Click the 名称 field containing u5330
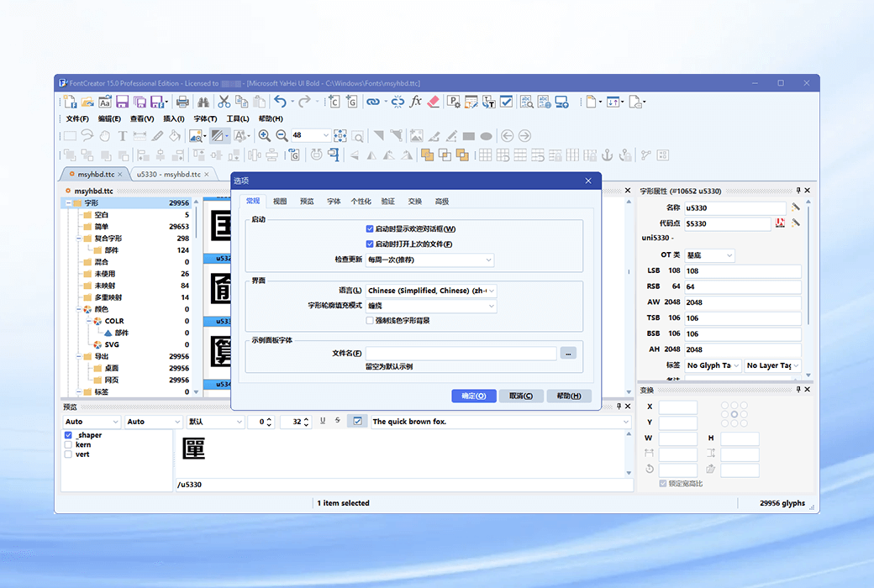The image size is (874, 588). tap(734, 207)
